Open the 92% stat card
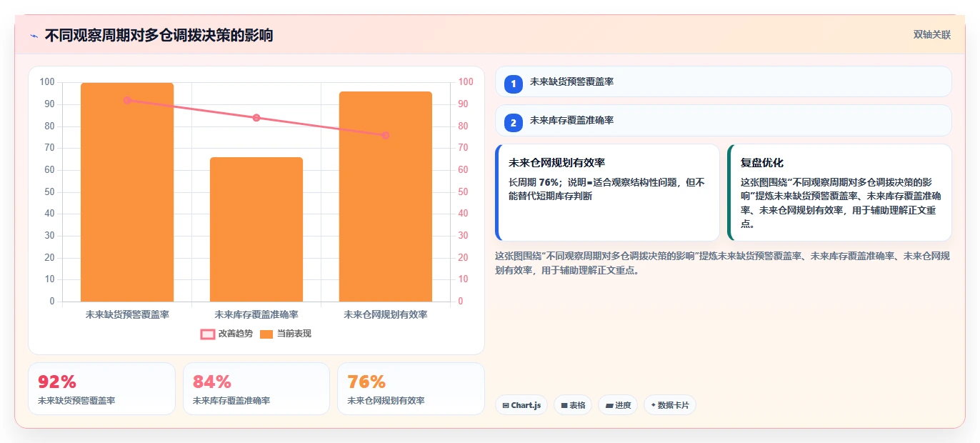 point(101,389)
